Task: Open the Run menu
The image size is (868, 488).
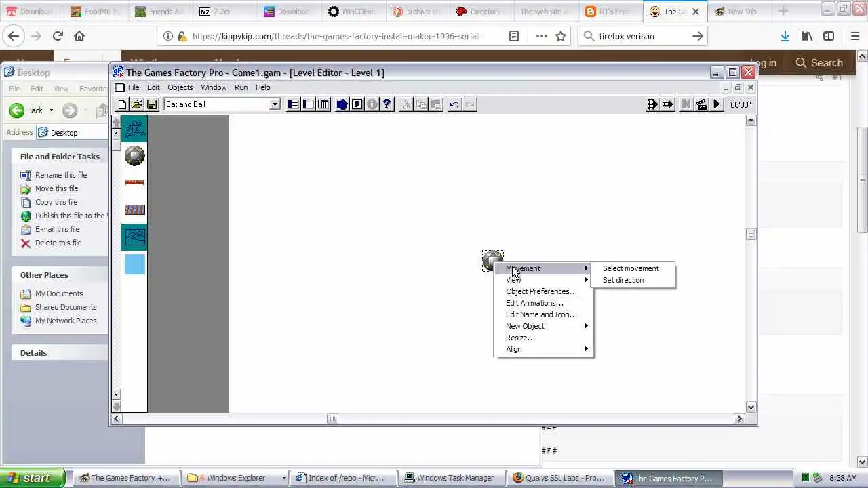Action: click(241, 87)
